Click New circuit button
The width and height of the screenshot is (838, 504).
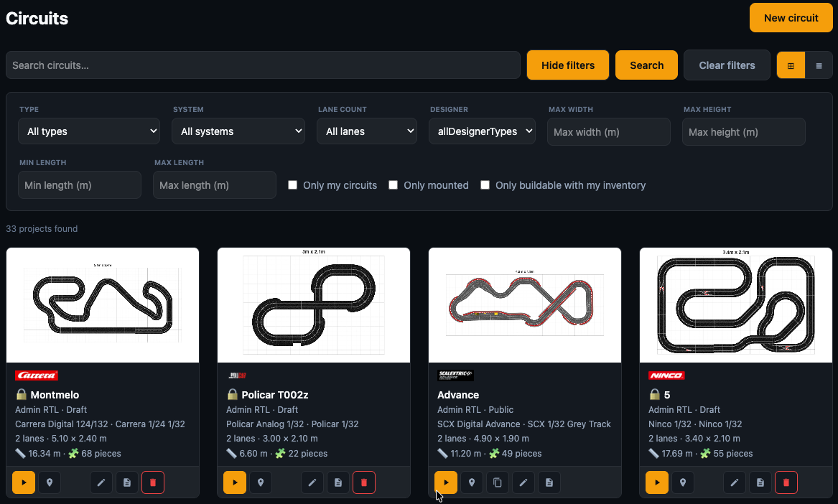click(791, 18)
